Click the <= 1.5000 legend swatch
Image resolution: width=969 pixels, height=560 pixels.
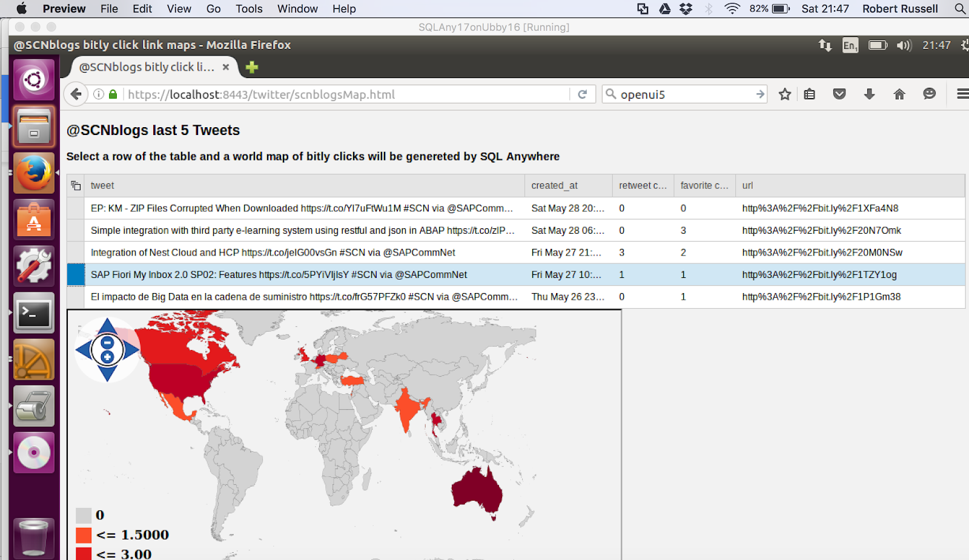tap(84, 535)
